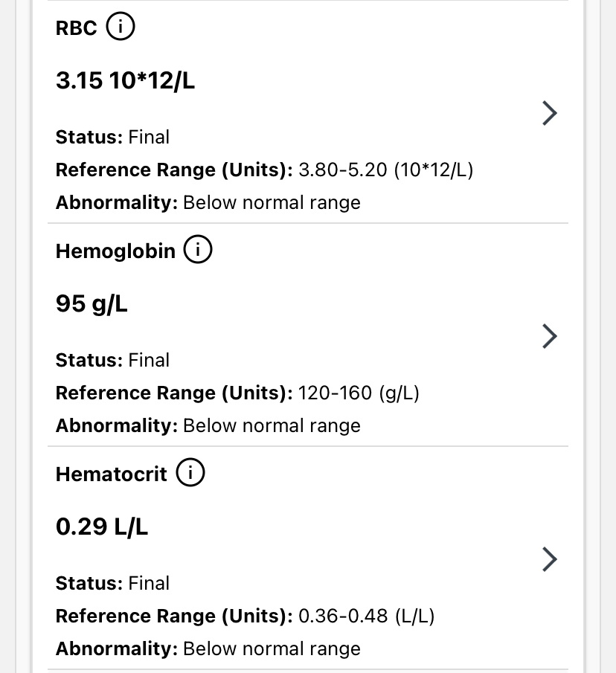
Task: Tap the Hematocrit test name heading
Action: tap(112, 474)
